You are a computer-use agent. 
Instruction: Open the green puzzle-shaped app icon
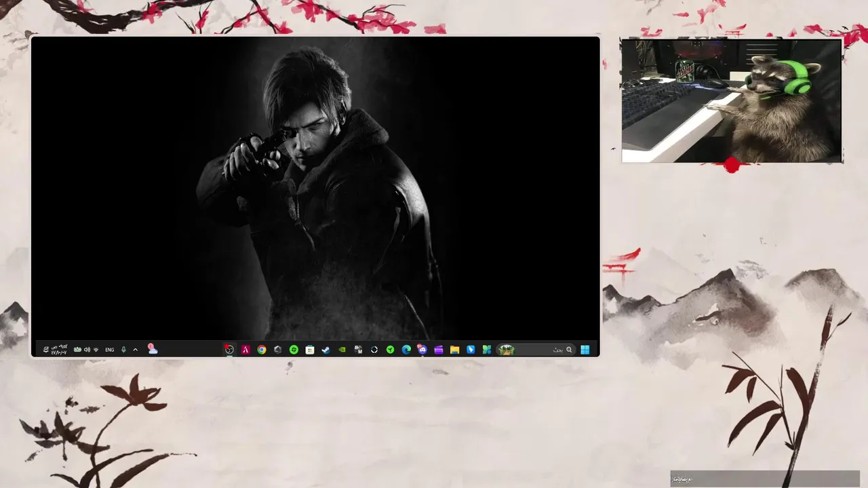click(x=486, y=350)
